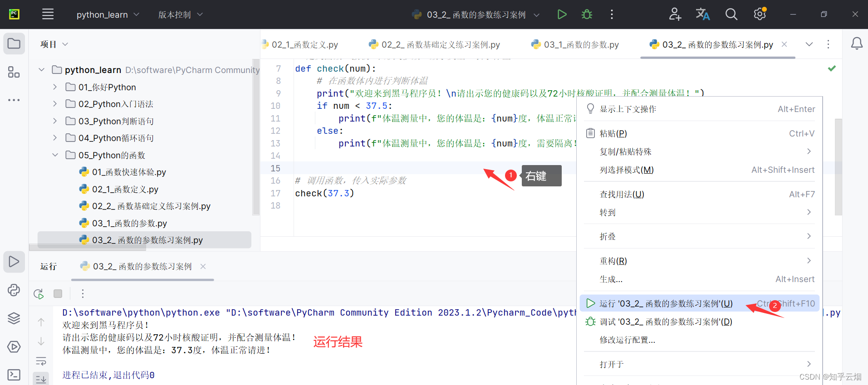868x385 pixels.
Task: Run '03_2_函数的参数练习案例' from context menu
Action: click(699, 303)
